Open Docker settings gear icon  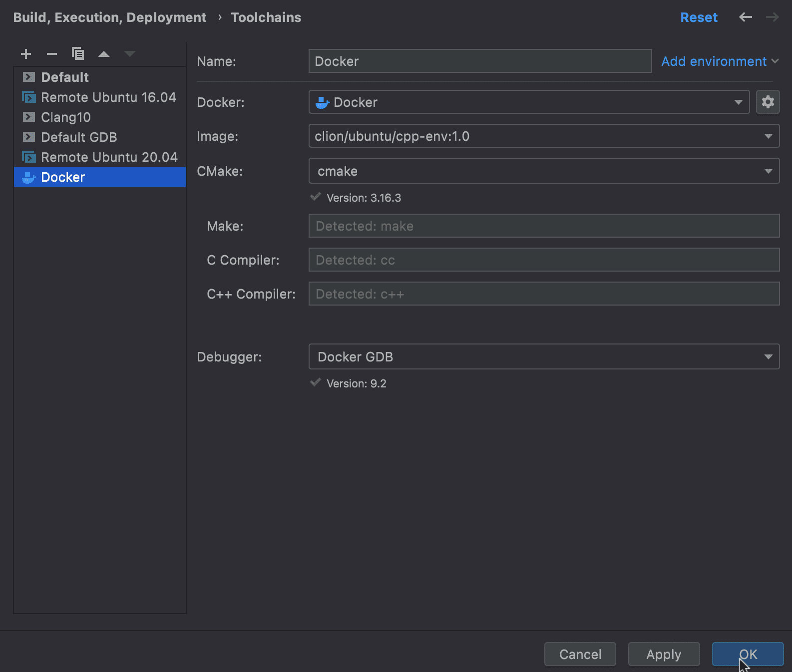[x=768, y=102]
